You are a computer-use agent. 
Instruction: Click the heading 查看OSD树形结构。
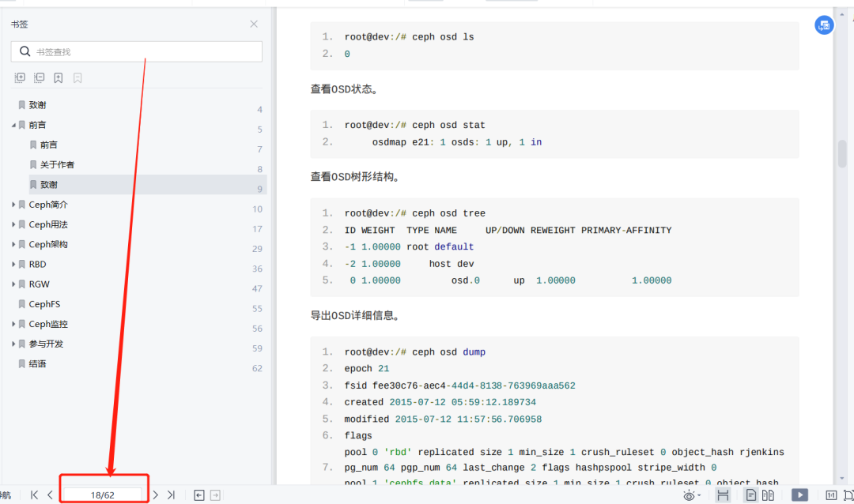[x=356, y=177]
